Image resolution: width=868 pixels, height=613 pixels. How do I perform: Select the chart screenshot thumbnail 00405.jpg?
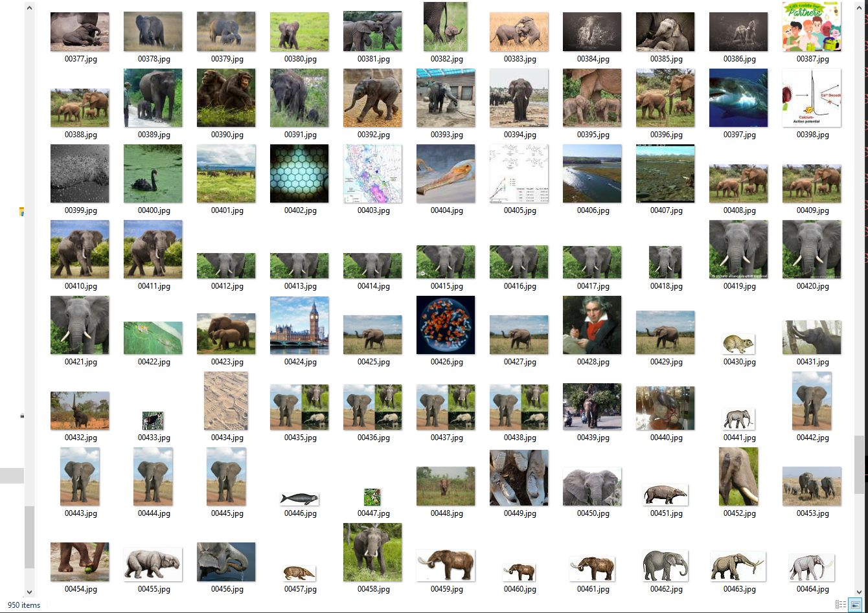point(519,173)
